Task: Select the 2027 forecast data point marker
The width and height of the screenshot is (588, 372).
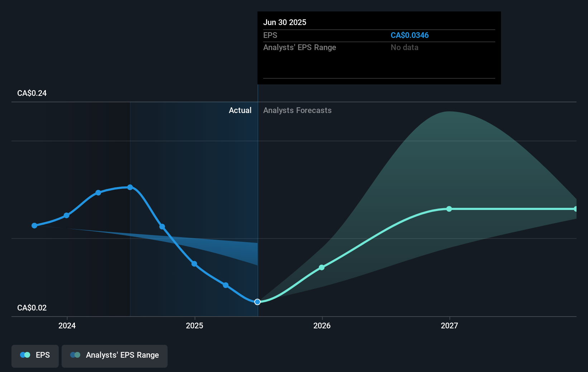Action: tap(449, 209)
